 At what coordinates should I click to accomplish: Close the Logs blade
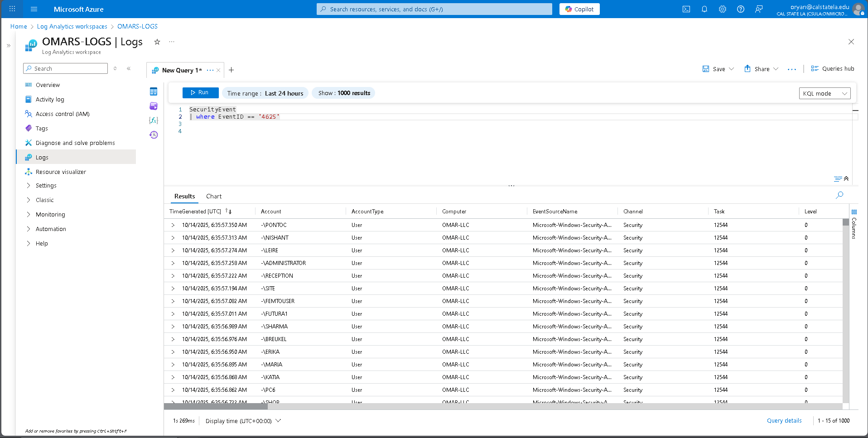(851, 42)
